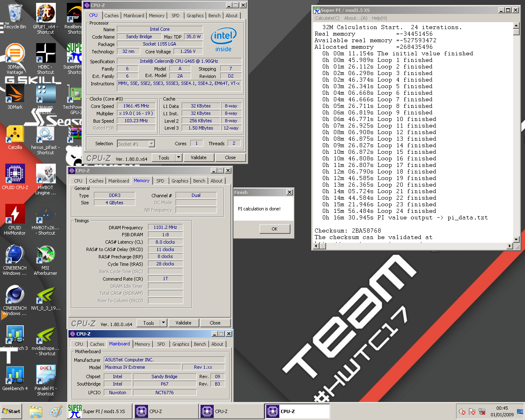Open Help(H) menu in Super PI
The height and width of the screenshot is (420, 525).
tap(379, 18)
